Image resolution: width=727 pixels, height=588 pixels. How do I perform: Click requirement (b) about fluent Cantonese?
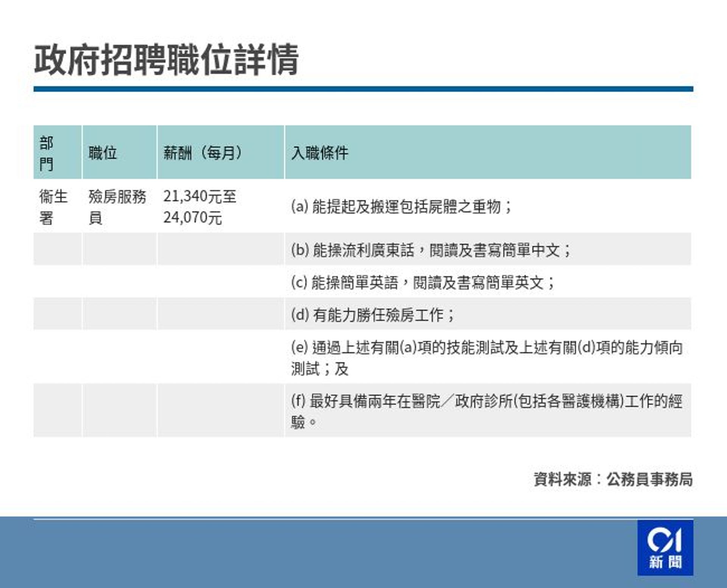[431, 250]
